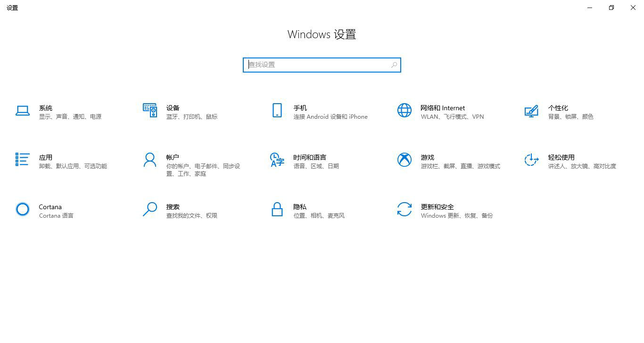This screenshot has width=644, height=343.
Task: Click the 卸载、默认应用、可选功能 description
Action: point(73,166)
